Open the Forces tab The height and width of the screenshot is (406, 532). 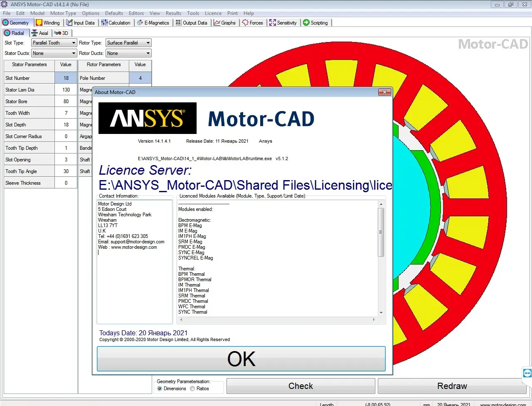point(253,23)
